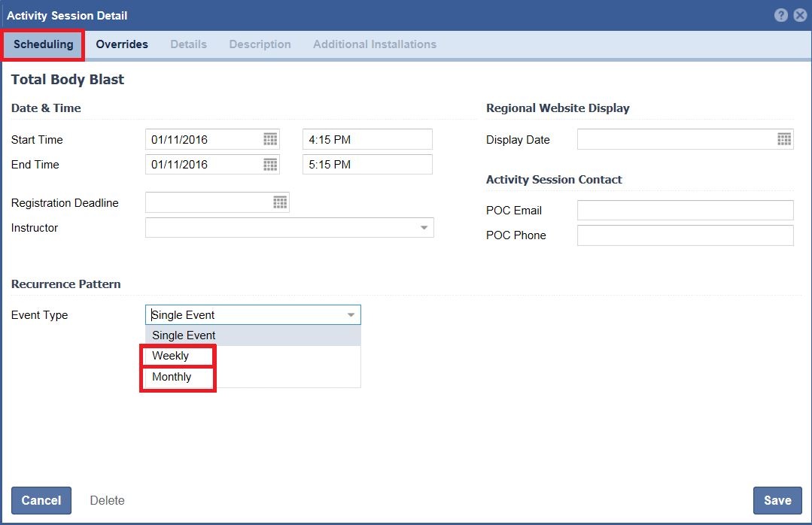This screenshot has width=812, height=525.
Task: Select Weekly from the Event Type list
Action: 171,356
